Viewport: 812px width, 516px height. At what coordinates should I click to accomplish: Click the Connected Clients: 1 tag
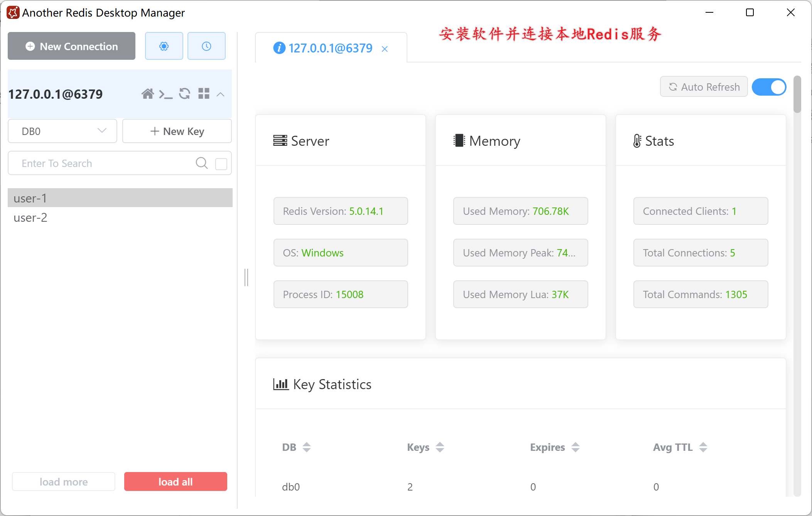[701, 211]
